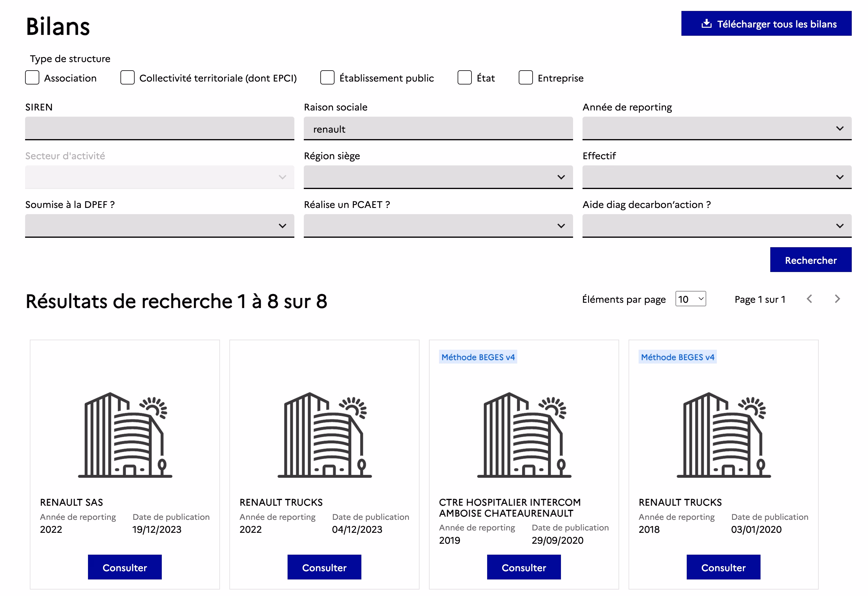868x596 pixels.
Task: Check the État structure checkbox
Action: pos(464,78)
